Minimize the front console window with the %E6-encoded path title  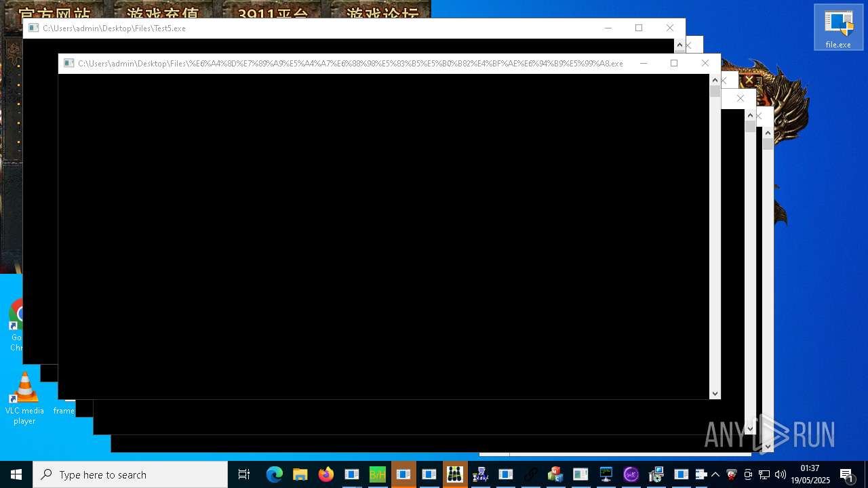coord(643,64)
